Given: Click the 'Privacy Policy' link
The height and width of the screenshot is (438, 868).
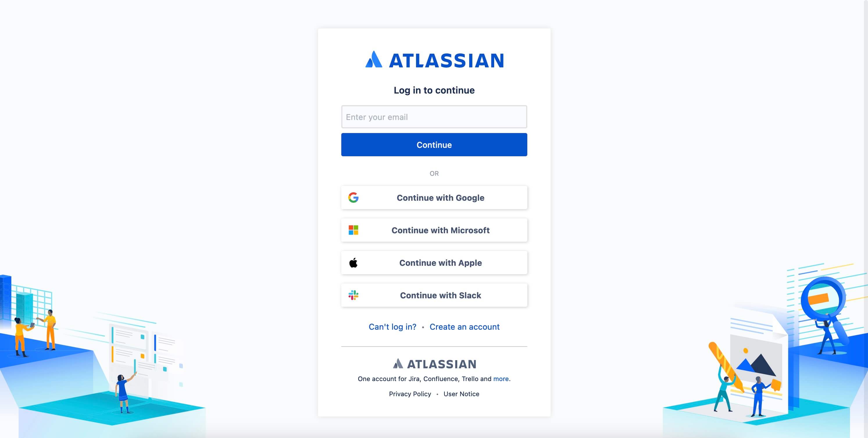Looking at the screenshot, I should pyautogui.click(x=410, y=394).
